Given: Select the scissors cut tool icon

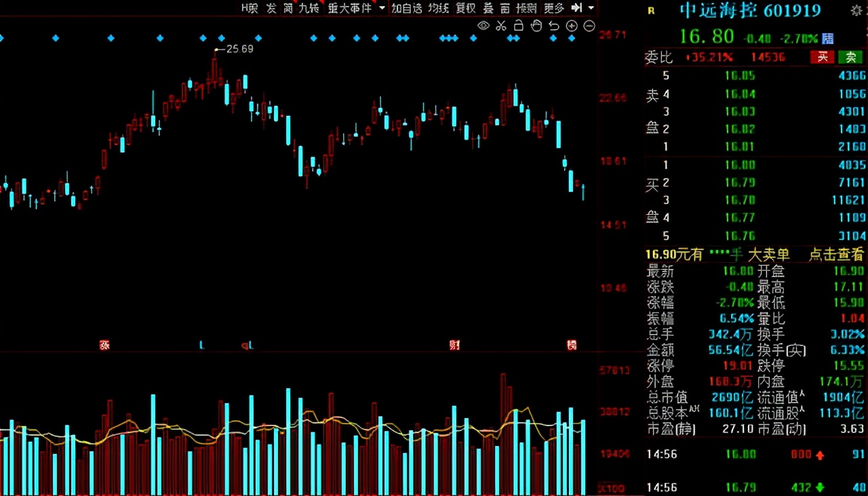Looking at the screenshot, I should pos(501,26).
